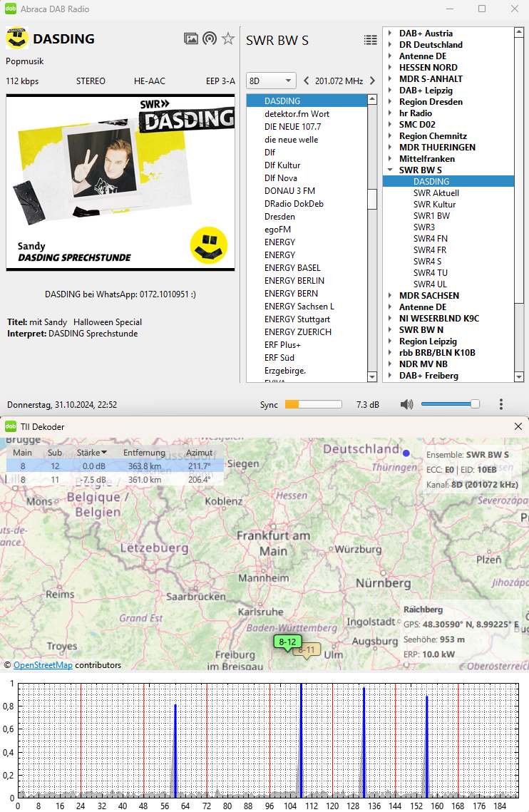Click the Main column header
This screenshot has height=812, width=529.
pyautogui.click(x=22, y=453)
